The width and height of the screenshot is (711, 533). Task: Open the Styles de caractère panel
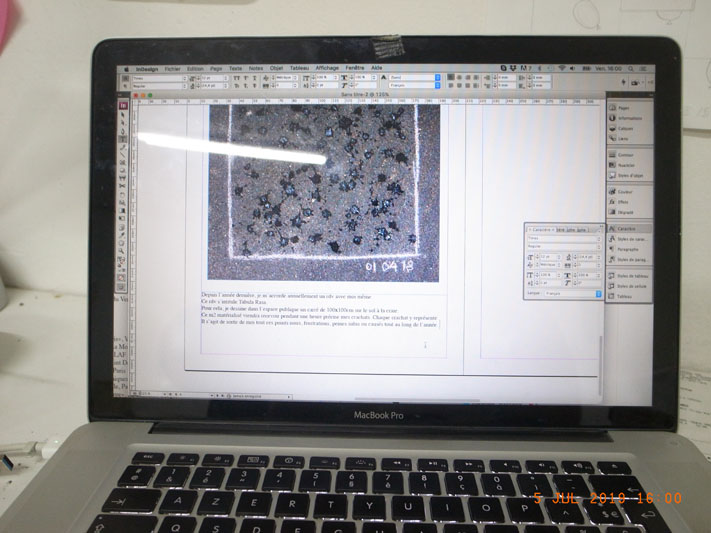(x=629, y=239)
